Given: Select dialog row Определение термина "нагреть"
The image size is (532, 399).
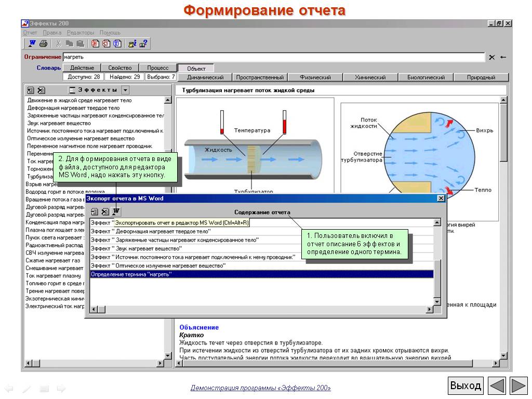Looking at the screenshot, I should pyautogui.click(x=262, y=274).
